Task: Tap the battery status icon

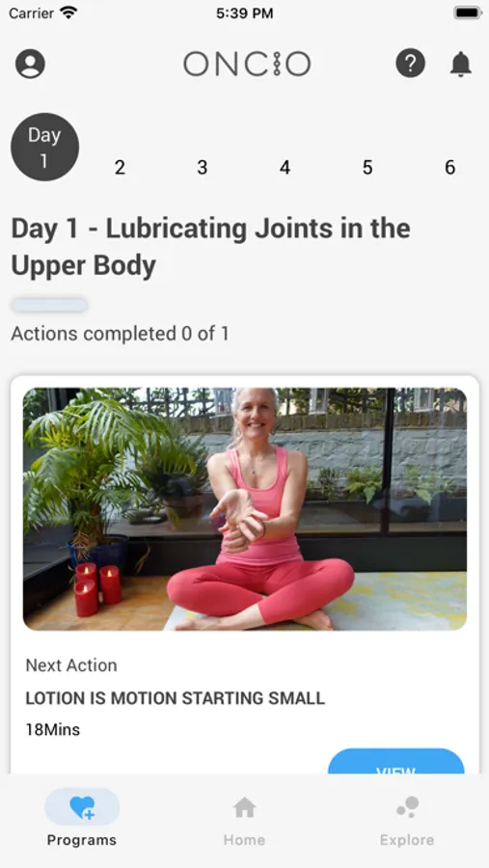Action: tap(468, 13)
